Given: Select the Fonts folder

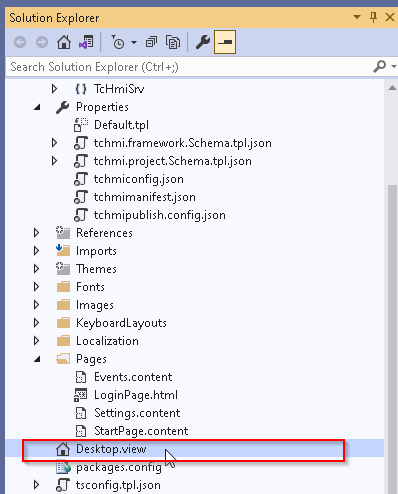Looking at the screenshot, I should 90,287.
